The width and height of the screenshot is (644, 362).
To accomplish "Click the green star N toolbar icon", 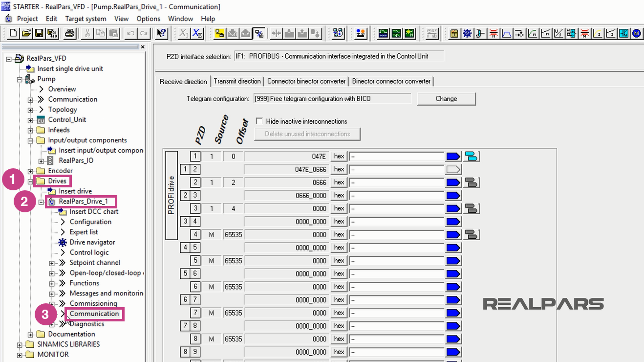I will pyautogui.click(x=409, y=33).
